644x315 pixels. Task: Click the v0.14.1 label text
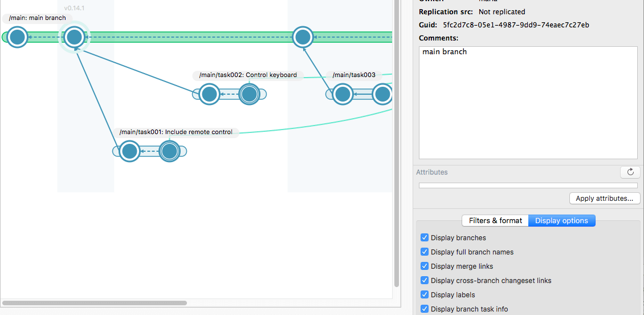tap(74, 8)
